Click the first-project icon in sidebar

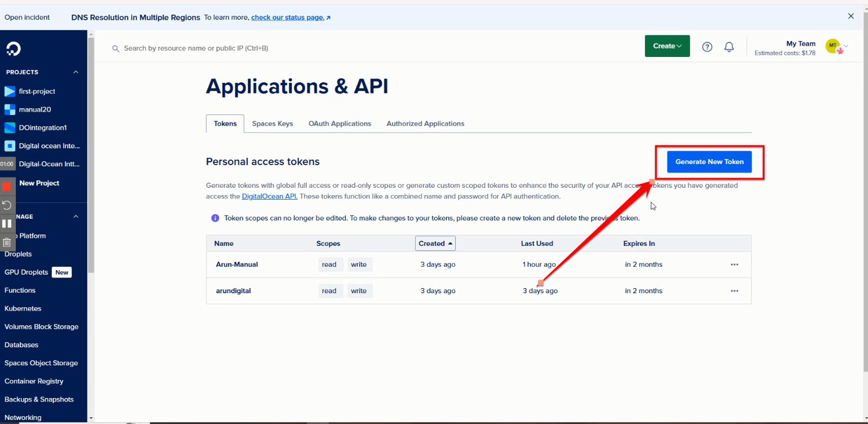click(x=10, y=91)
